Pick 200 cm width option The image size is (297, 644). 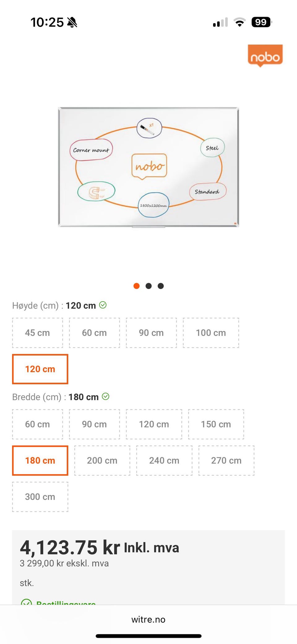(102, 460)
